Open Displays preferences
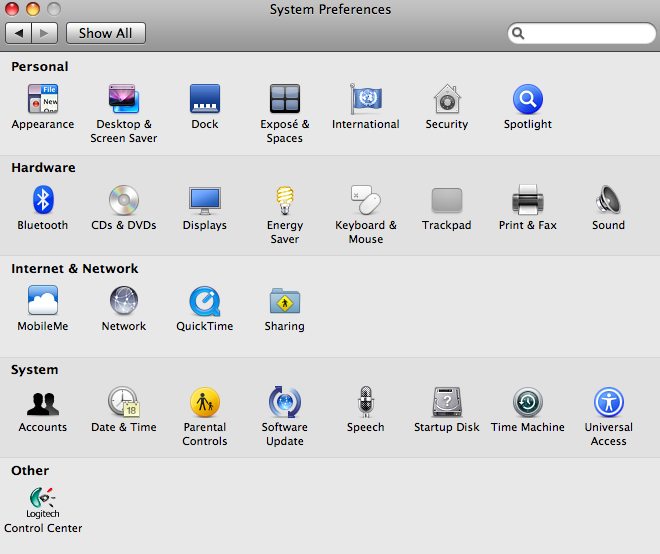The image size is (660, 554). point(205,200)
